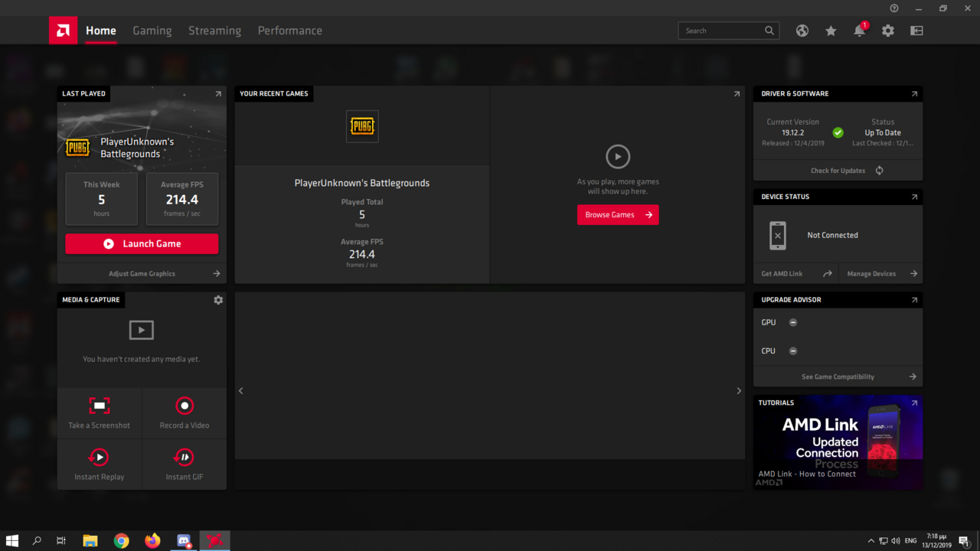Click Check for Updates

click(838, 171)
